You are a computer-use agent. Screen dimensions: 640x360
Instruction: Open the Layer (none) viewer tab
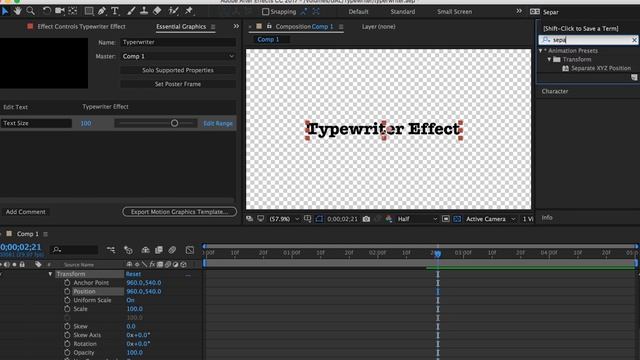point(378,27)
